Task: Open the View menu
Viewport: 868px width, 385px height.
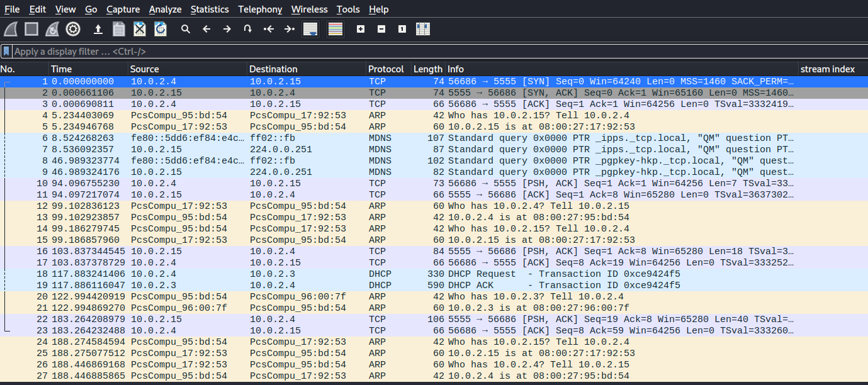Action: pyautogui.click(x=65, y=9)
